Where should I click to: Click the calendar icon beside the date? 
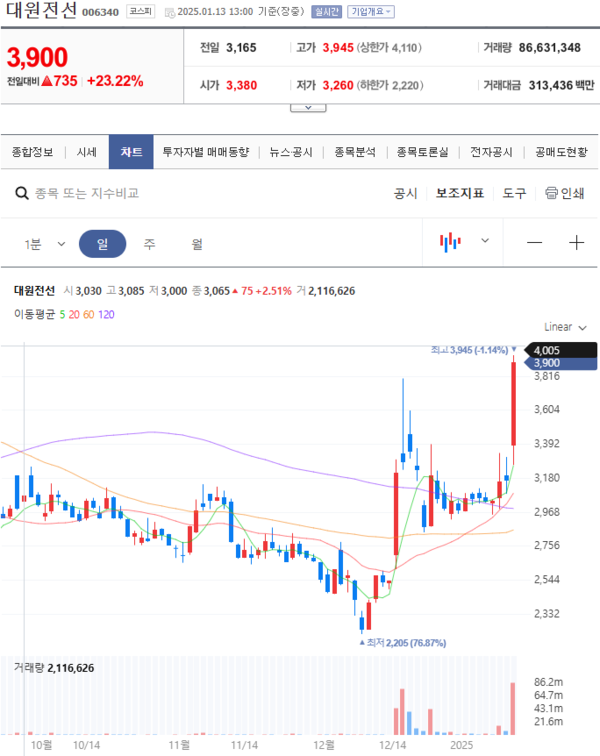click(x=169, y=13)
